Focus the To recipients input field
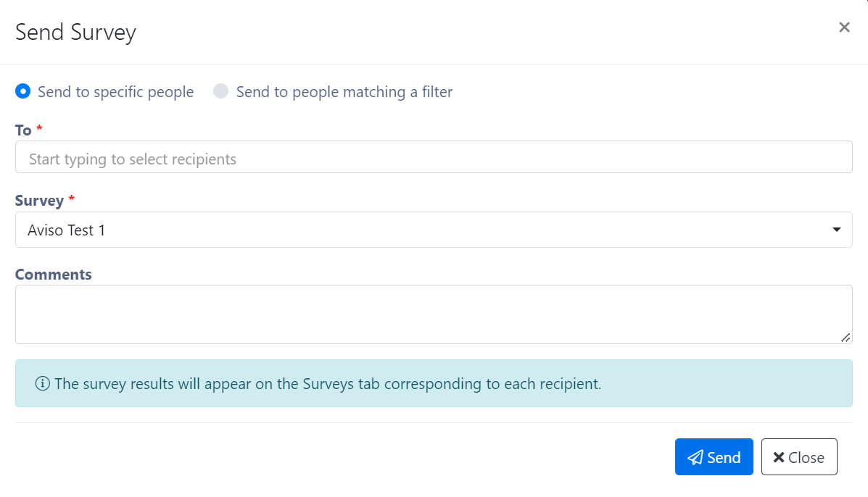The height and width of the screenshot is (497, 868). coord(434,157)
